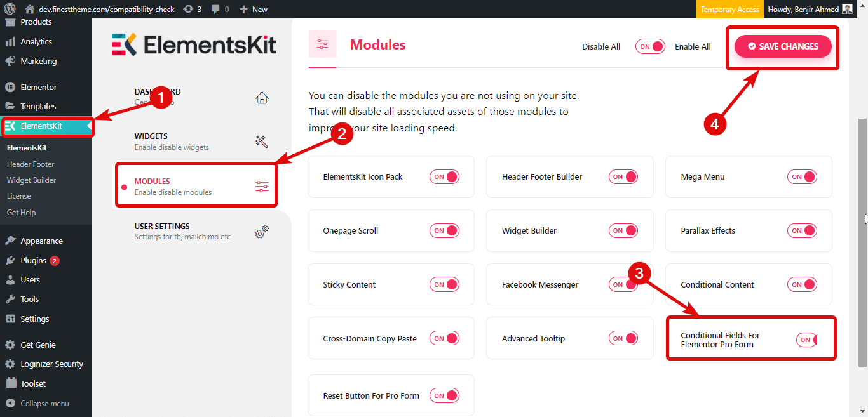
Task: Click the Plugins plug icon
Action: pos(10,260)
